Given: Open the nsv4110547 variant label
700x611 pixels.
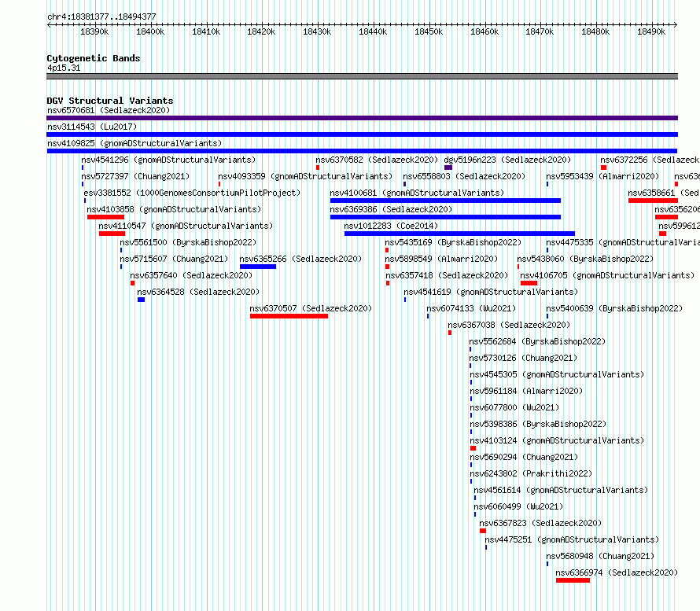Looking at the screenshot, I should pos(186,226).
